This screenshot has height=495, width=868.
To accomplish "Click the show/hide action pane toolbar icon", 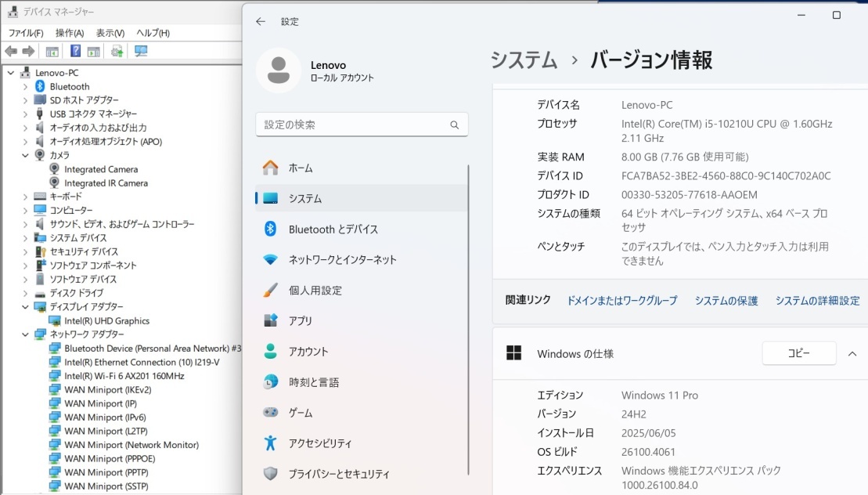I will click(x=93, y=52).
